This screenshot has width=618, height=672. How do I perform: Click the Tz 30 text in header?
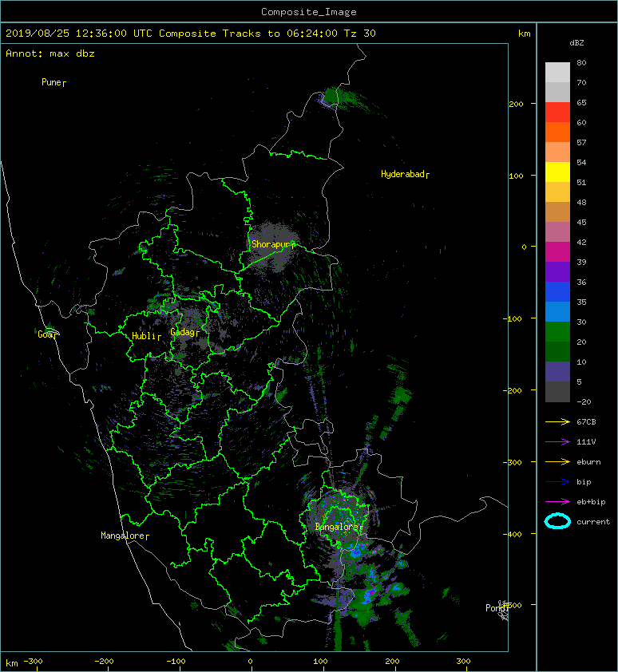pyautogui.click(x=360, y=34)
